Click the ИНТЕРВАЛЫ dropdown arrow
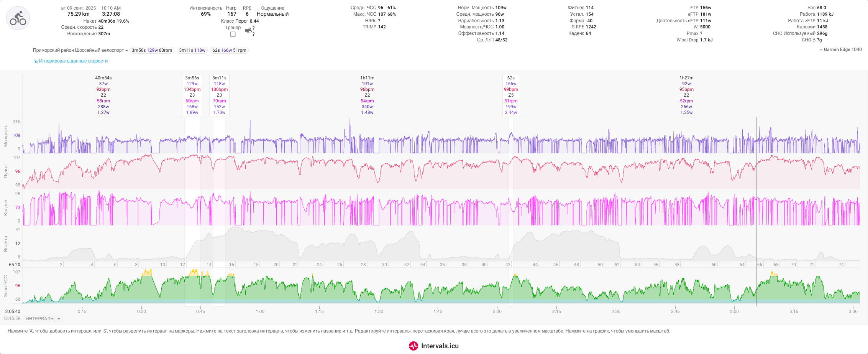 59,319
